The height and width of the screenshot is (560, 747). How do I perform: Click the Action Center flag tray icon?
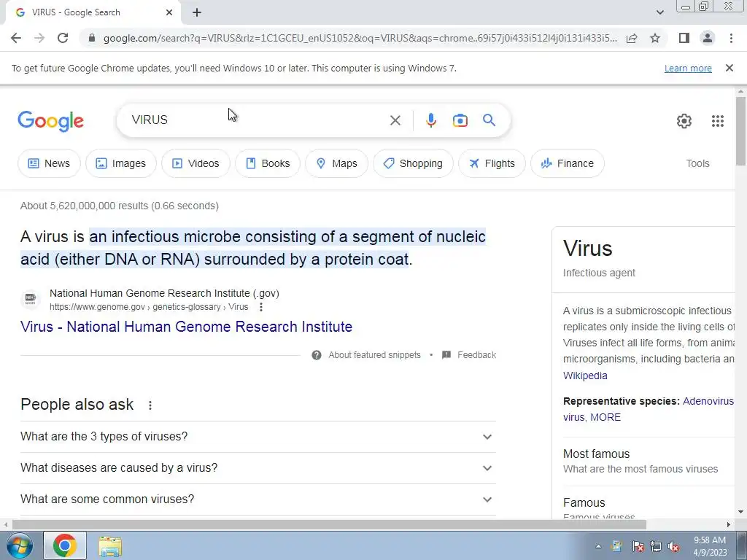(638, 547)
